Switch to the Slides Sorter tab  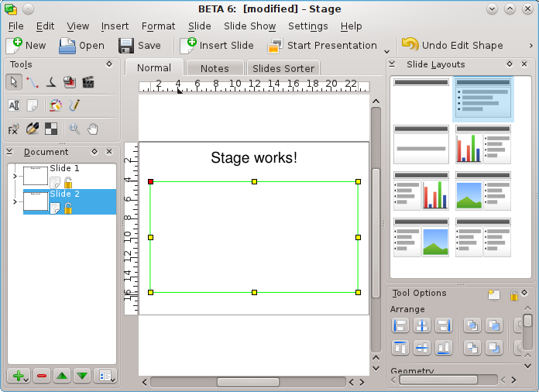pos(283,68)
